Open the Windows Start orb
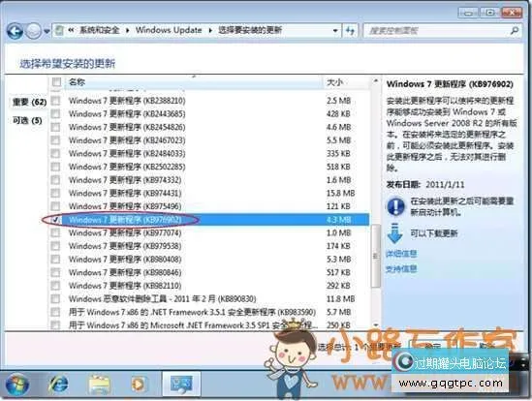This screenshot has height=401, width=532. (x=16, y=385)
